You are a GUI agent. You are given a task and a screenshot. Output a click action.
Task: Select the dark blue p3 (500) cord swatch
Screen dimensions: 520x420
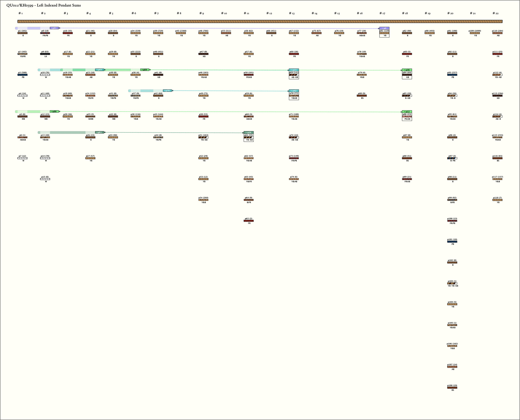coord(23,75)
